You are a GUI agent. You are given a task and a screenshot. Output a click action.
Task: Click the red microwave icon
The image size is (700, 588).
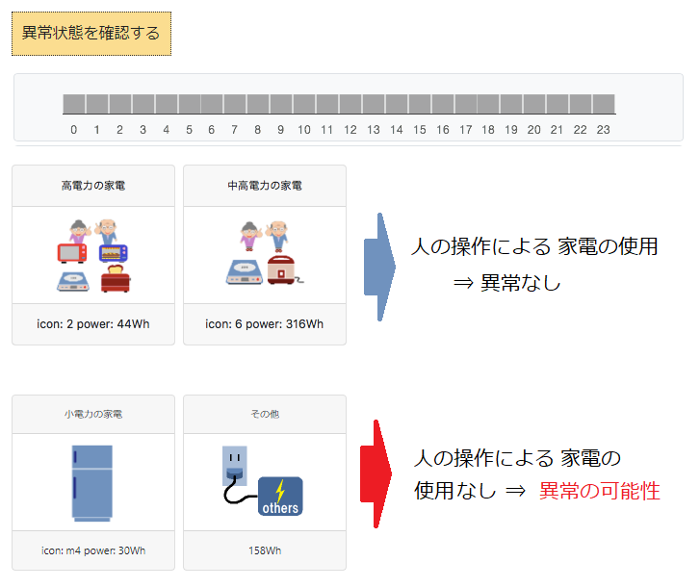pos(72,253)
